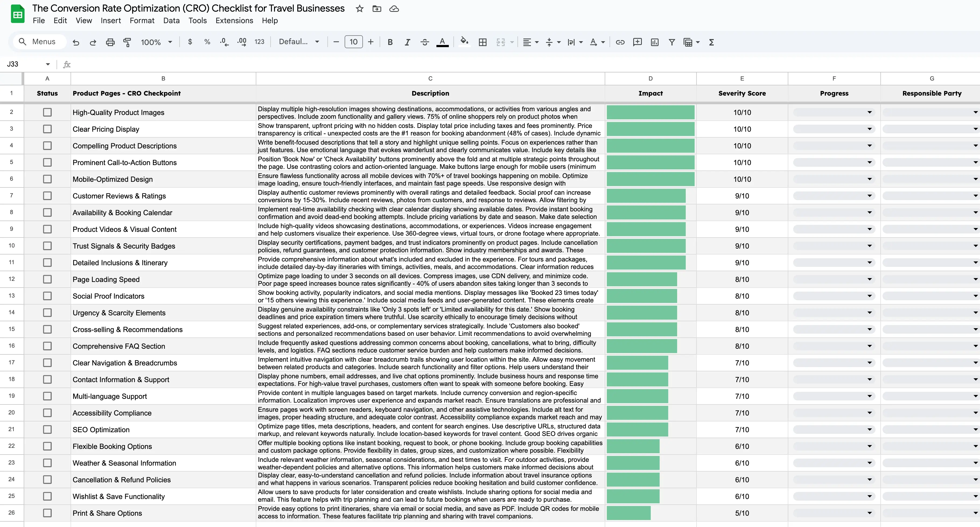Open the font family dropdown
Image resolution: width=980 pixels, height=527 pixels.
coord(299,42)
